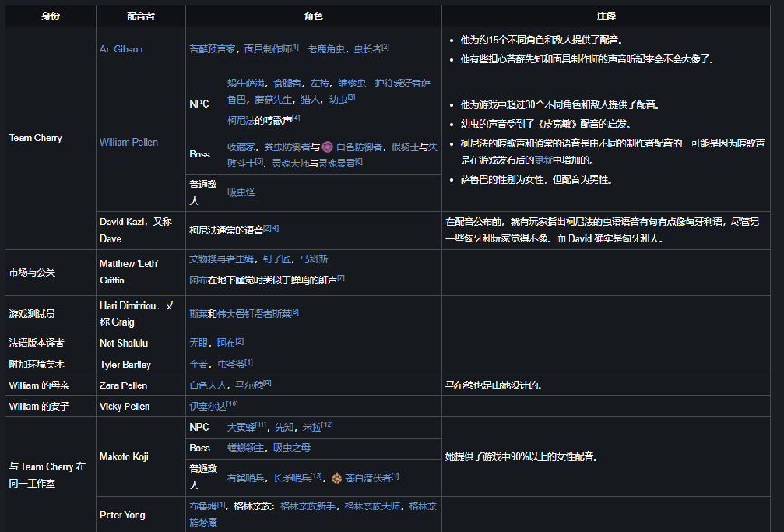Viewport: 784px width, 532px height.
Task: Open the 大黄蜂 character link
Action: pos(242,427)
